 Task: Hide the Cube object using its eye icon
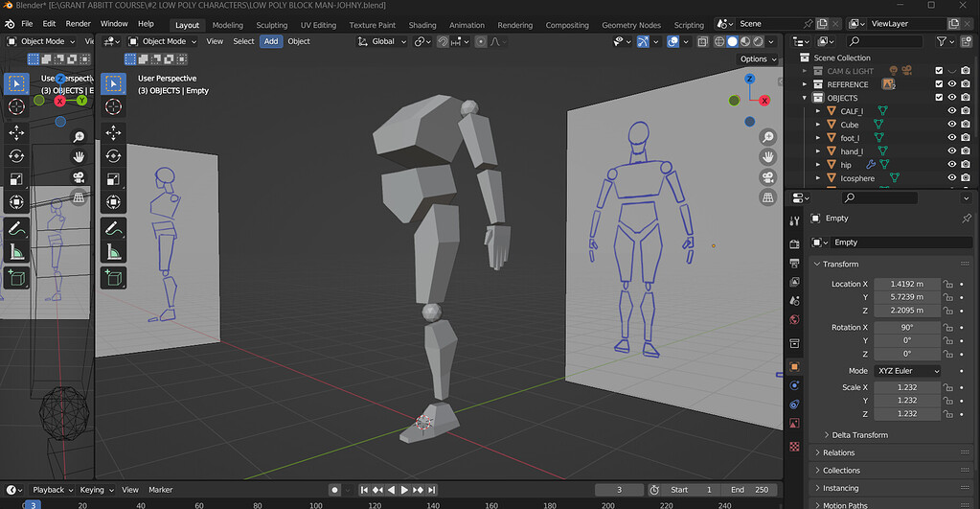[x=951, y=125]
